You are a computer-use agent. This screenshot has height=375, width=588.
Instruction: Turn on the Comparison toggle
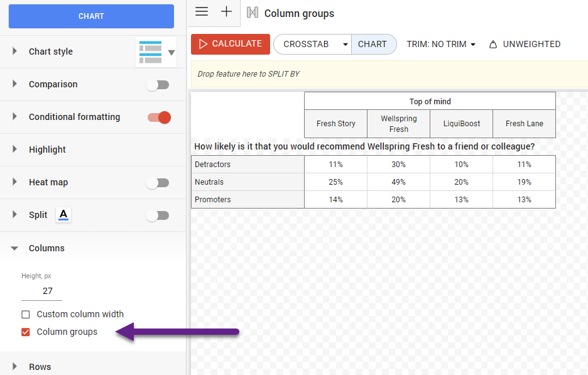click(158, 84)
